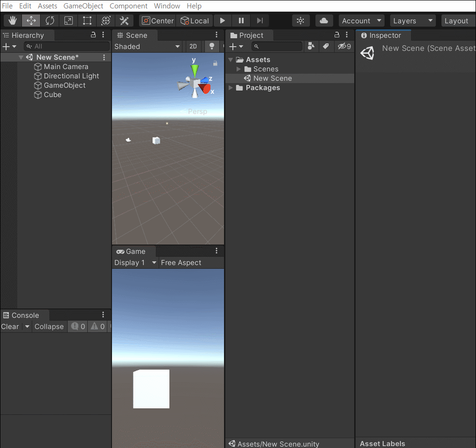Open custom editor tools
The height and width of the screenshot is (448, 476).
124,21
